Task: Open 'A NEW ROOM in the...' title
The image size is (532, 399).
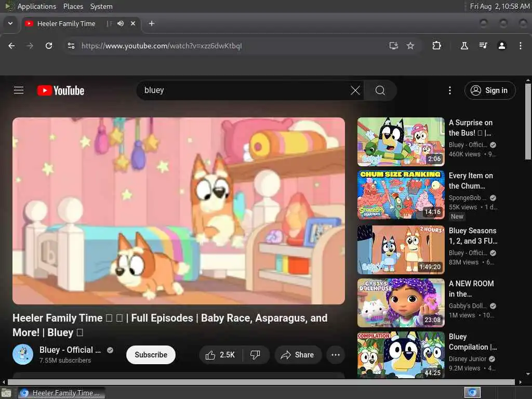Action: click(471, 289)
